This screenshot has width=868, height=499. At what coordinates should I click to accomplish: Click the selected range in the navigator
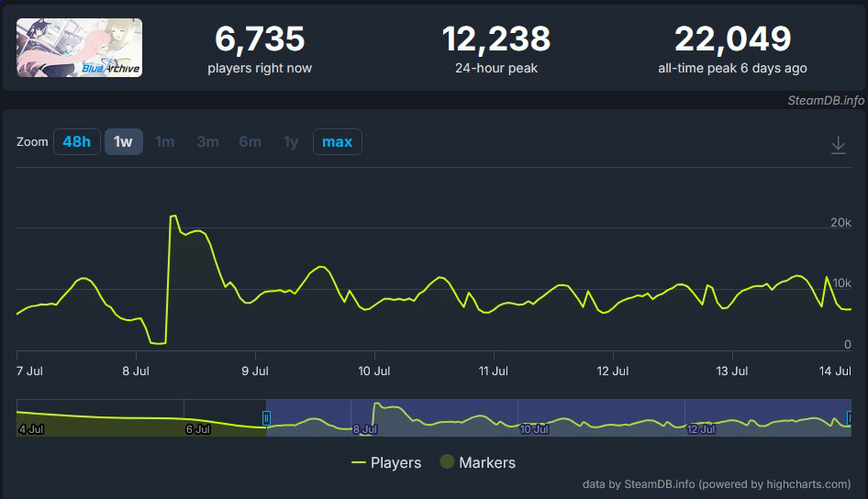pyautogui.click(x=559, y=417)
